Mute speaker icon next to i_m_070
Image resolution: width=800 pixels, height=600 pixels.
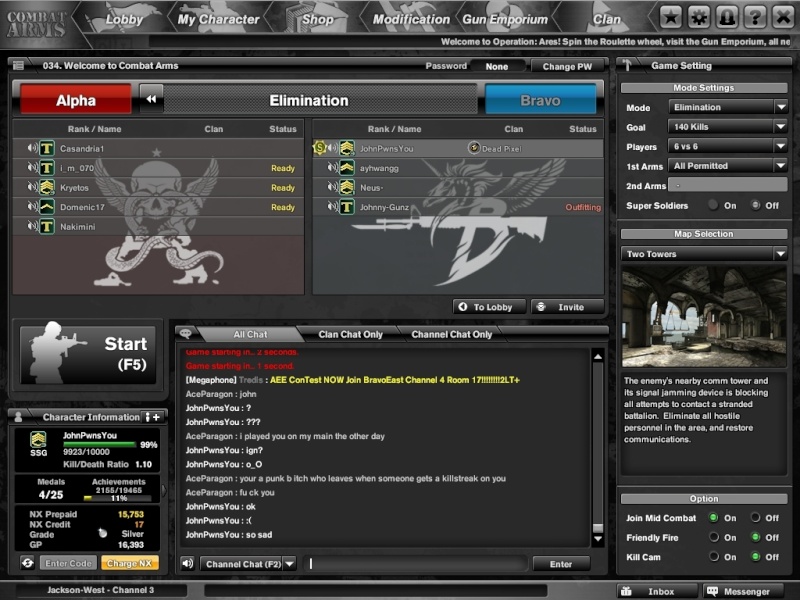point(32,167)
